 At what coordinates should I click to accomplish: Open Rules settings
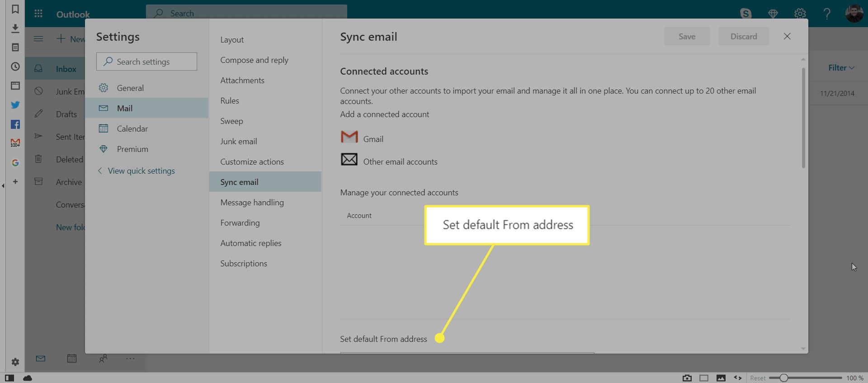265,101
